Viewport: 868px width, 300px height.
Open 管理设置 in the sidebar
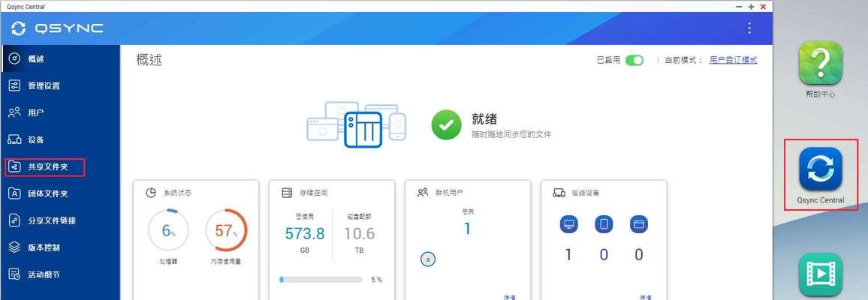60,85
